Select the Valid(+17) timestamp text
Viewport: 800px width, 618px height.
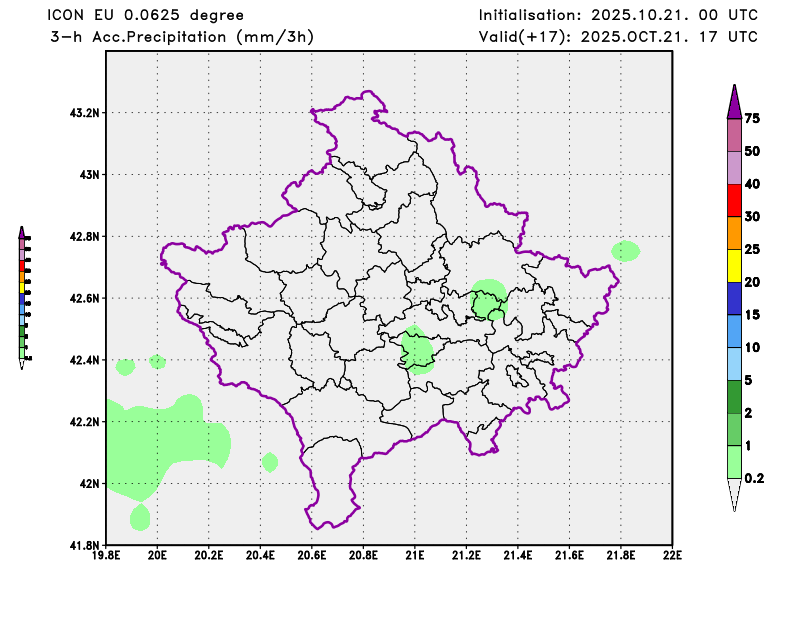[617, 36]
